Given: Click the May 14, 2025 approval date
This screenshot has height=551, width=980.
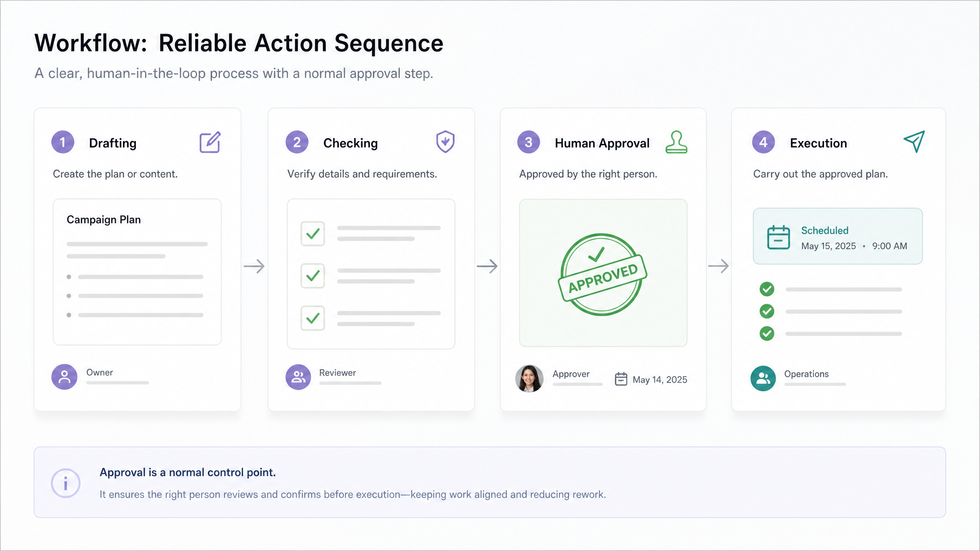Looking at the screenshot, I should click(x=660, y=380).
